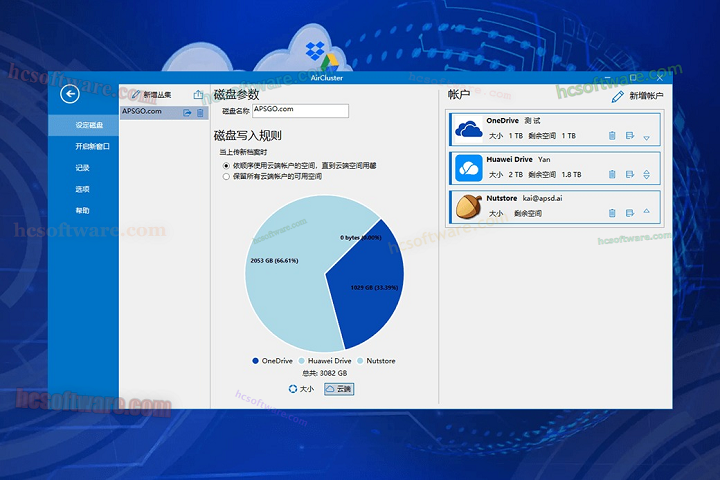
Task: Click the AirCluster window title
Action: [x=326, y=78]
